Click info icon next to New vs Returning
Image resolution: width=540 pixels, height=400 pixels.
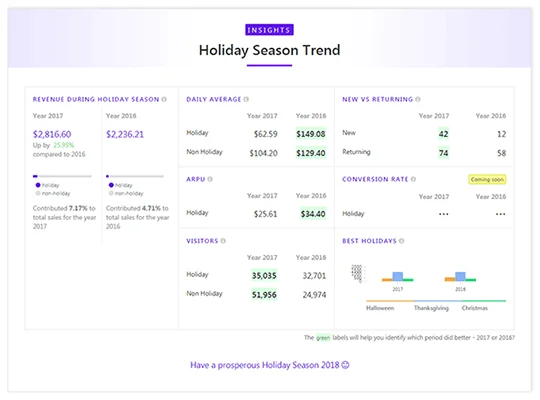417,99
